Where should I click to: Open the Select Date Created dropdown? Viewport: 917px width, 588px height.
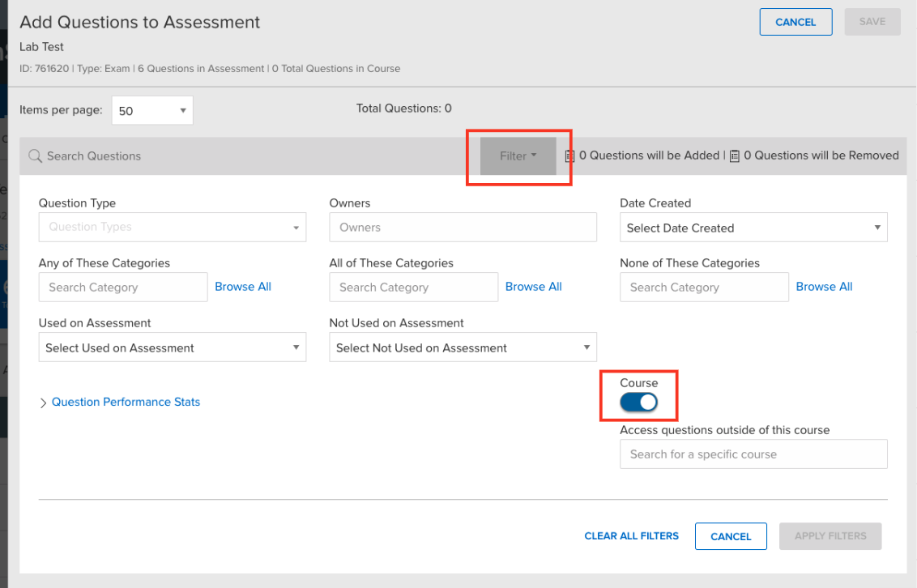point(753,227)
